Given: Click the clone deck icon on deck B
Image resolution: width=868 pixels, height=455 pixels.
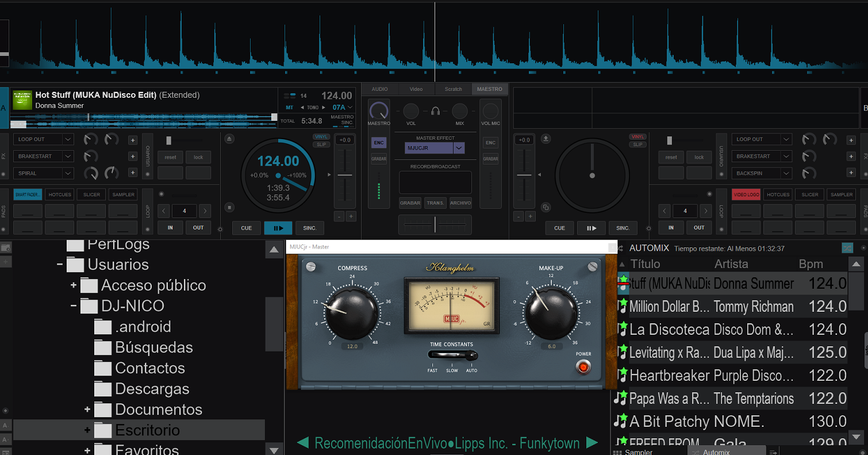Looking at the screenshot, I should pyautogui.click(x=546, y=208).
